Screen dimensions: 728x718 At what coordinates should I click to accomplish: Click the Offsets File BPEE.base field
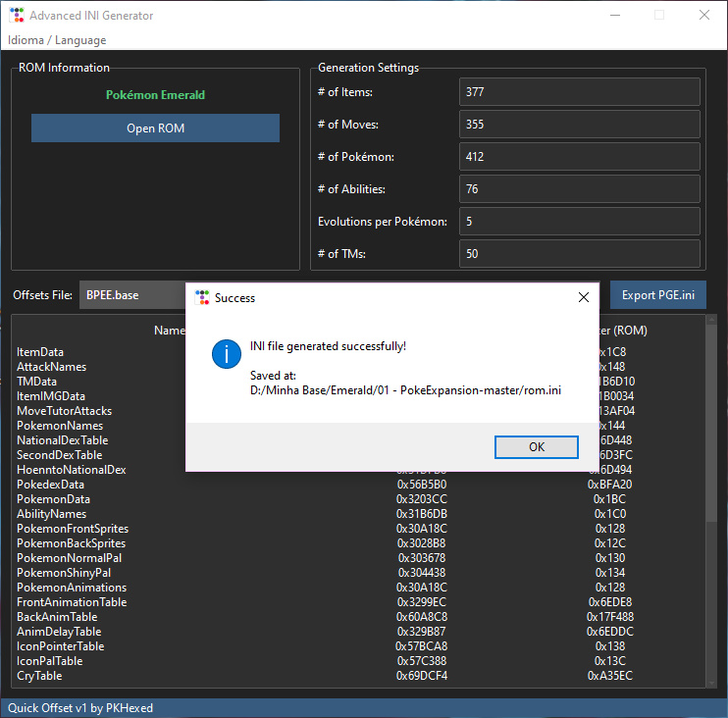pyautogui.click(x=132, y=295)
